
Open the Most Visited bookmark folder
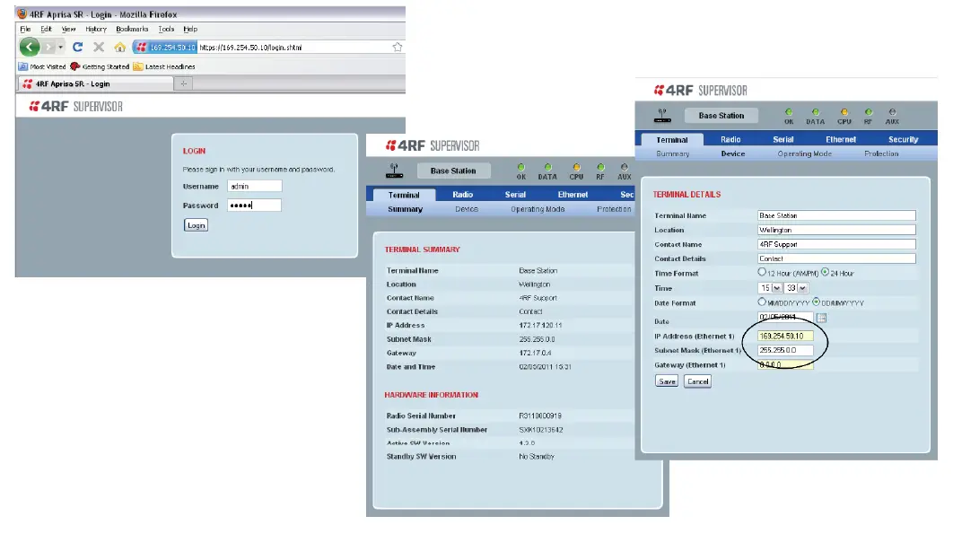(42, 66)
